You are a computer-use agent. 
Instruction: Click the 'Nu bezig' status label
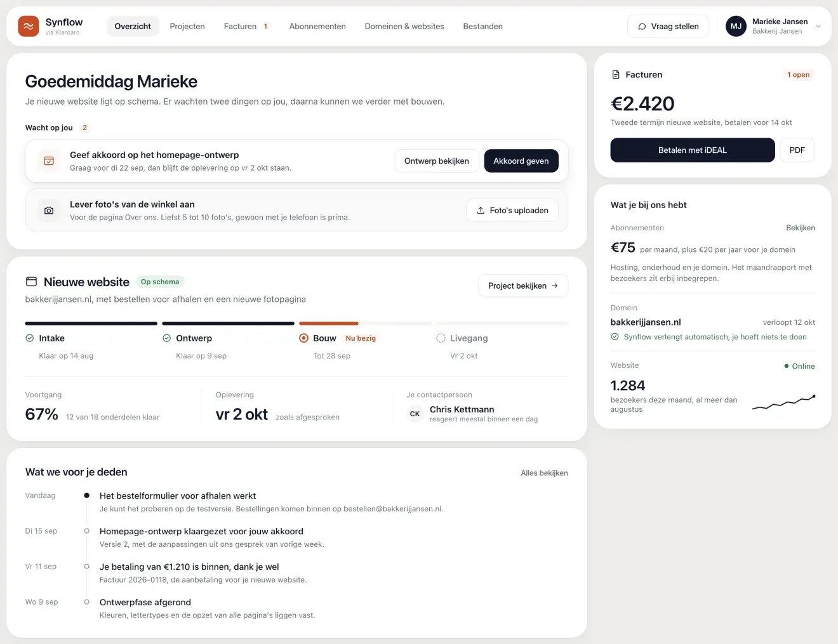361,338
